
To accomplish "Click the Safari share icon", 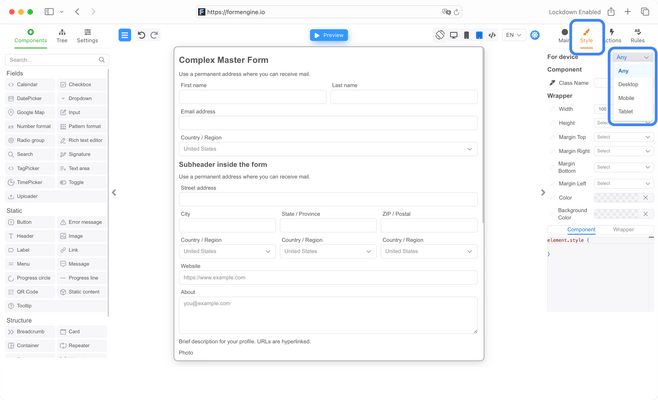I will [x=611, y=12].
